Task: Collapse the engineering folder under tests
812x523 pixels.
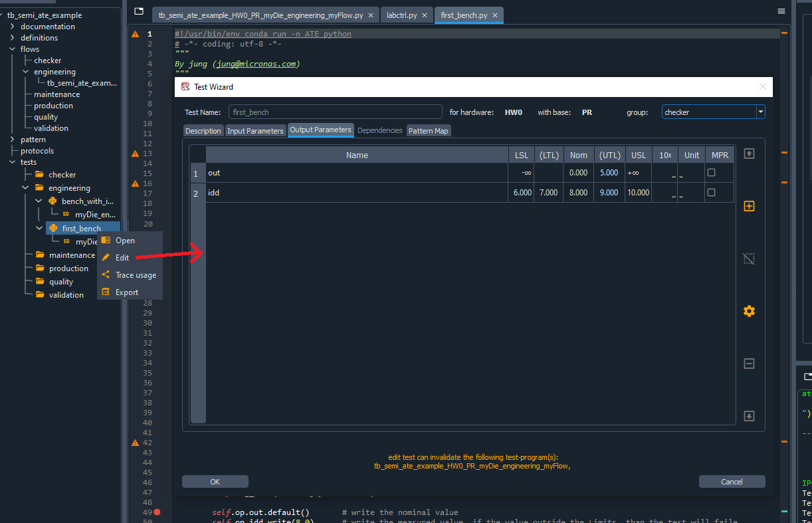Action: click(x=26, y=188)
